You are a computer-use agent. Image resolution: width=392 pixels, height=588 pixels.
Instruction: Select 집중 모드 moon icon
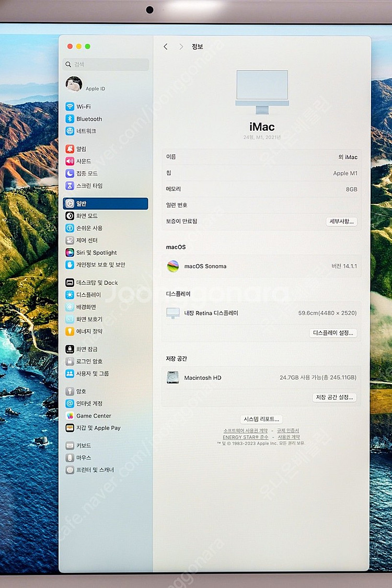(x=70, y=173)
